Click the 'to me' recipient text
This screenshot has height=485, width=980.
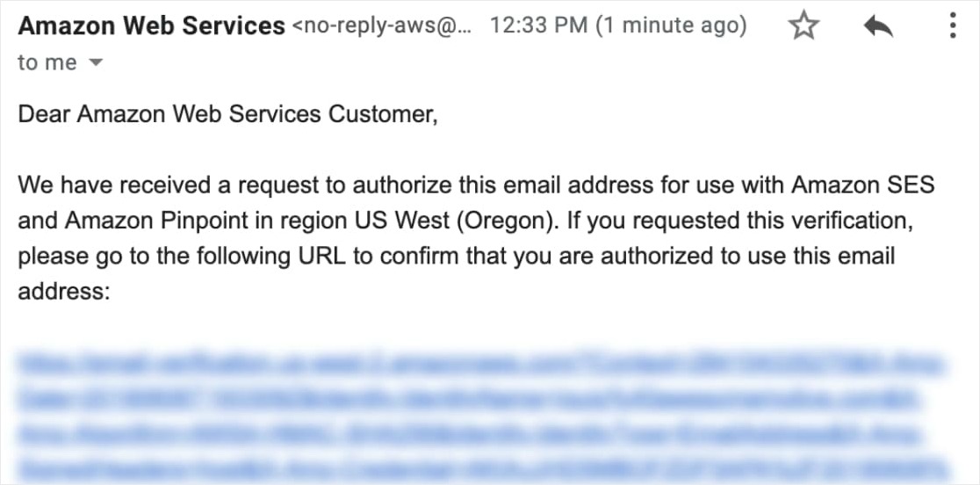(x=47, y=62)
